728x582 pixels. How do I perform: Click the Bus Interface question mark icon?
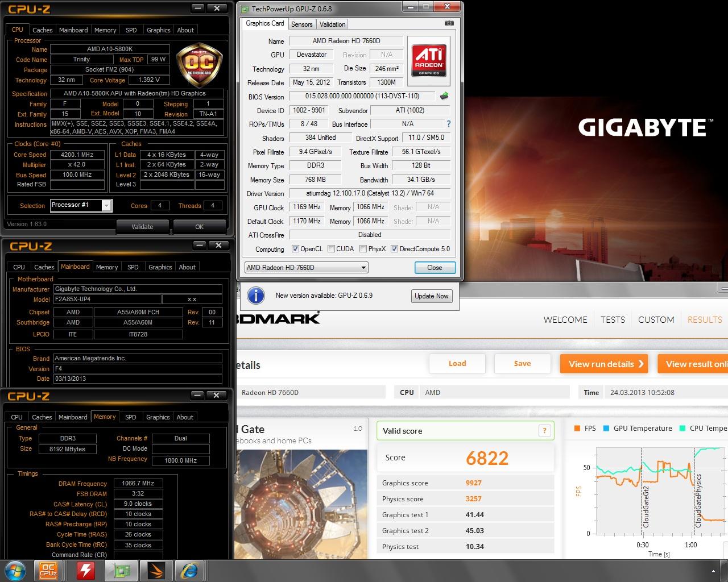(448, 124)
